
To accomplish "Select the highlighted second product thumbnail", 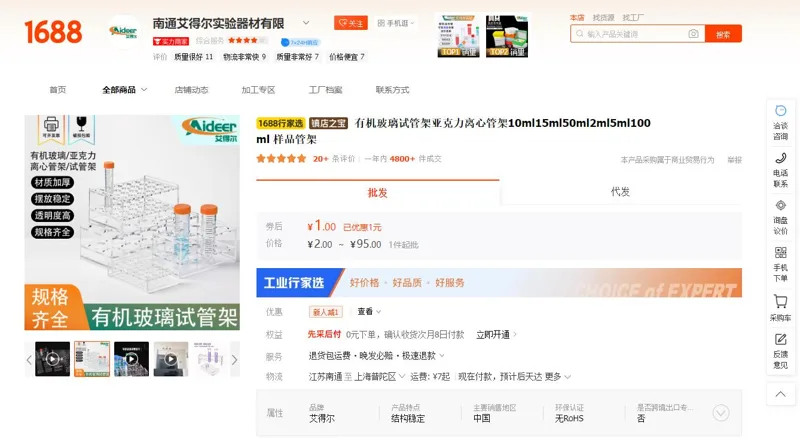I will (x=92, y=359).
